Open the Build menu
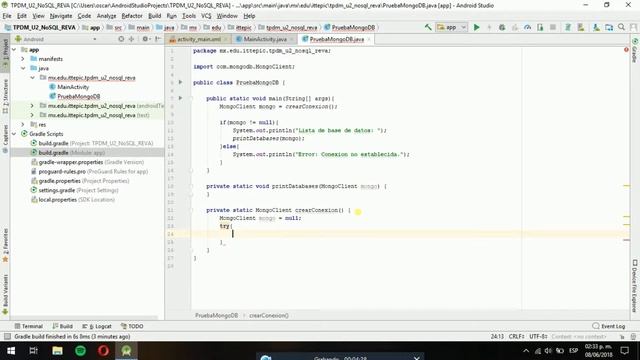This screenshot has height=360, width=640. [154, 16]
